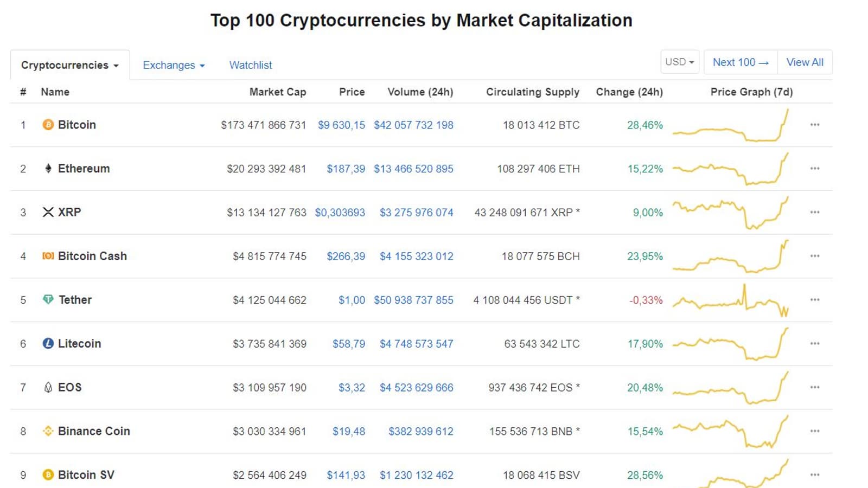Open Litecoin's 24h volume link
Image resolution: width=868 pixels, height=488 pixels.
[x=416, y=344]
